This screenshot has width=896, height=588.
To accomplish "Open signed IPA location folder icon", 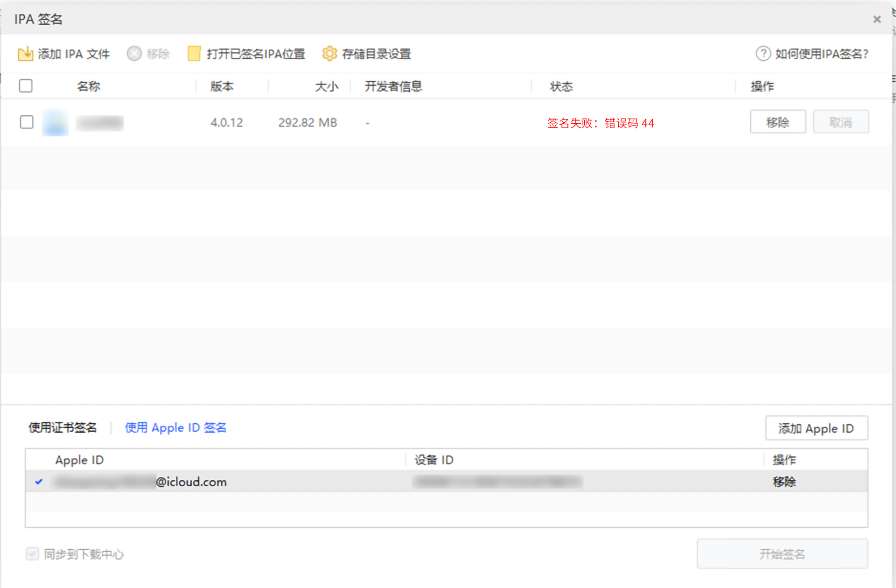I will [194, 54].
